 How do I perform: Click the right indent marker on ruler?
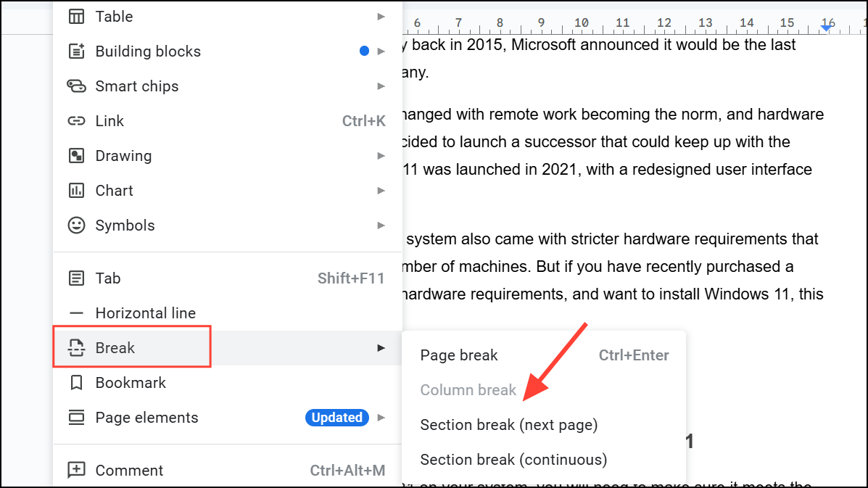[826, 28]
